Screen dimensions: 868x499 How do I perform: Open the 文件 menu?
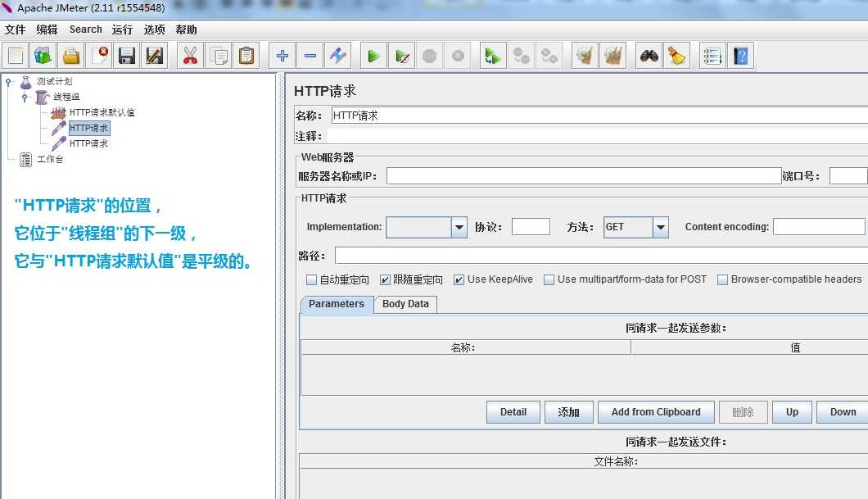point(15,29)
